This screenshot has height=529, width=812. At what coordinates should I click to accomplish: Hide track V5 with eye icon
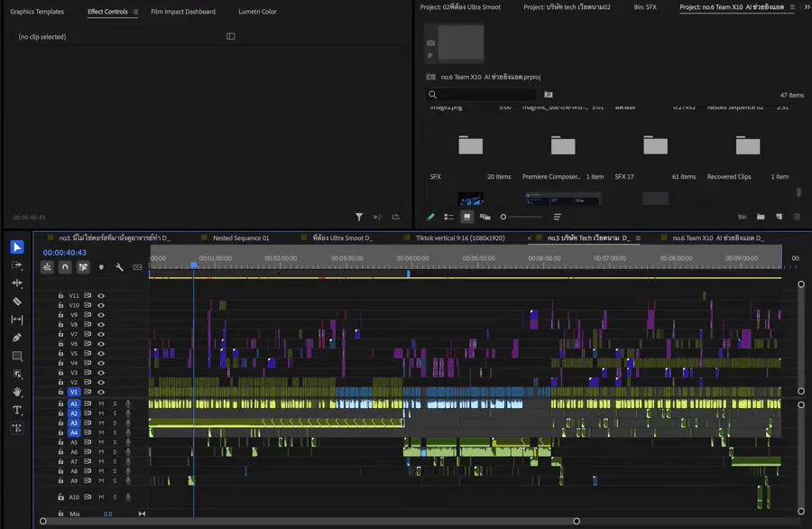pos(101,353)
